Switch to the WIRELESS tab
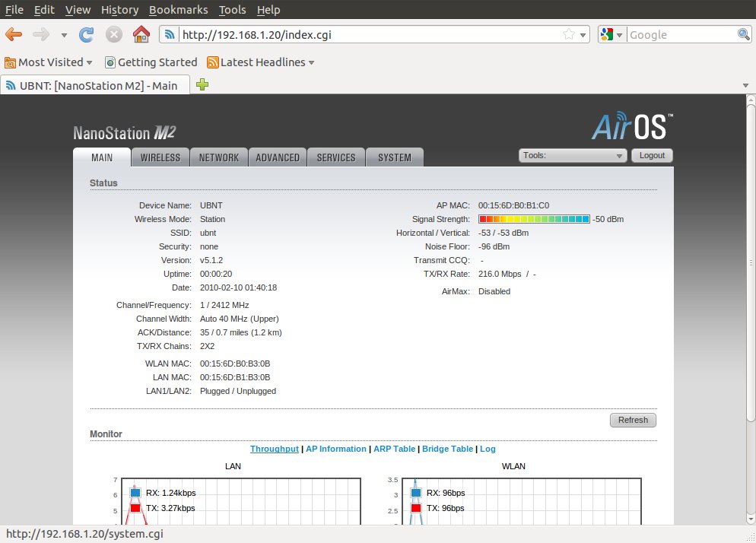This screenshot has width=756, height=543. coord(160,157)
